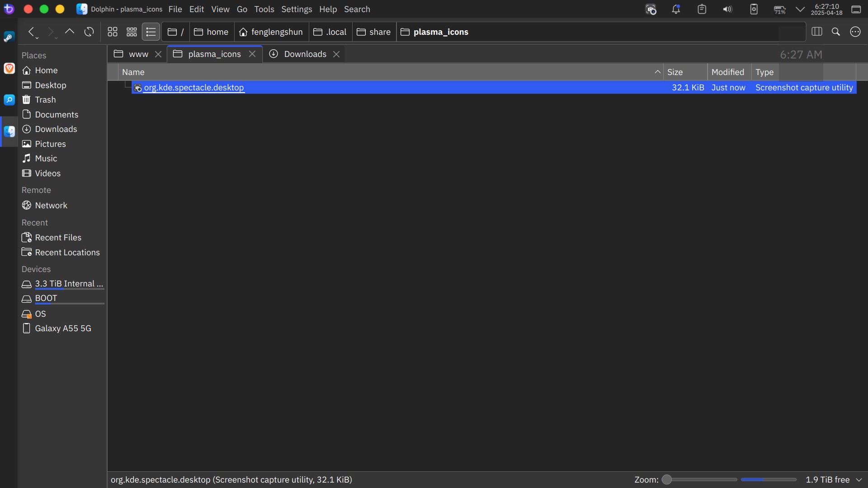Open the OS device
The width and height of the screenshot is (868, 488).
pos(62,314)
